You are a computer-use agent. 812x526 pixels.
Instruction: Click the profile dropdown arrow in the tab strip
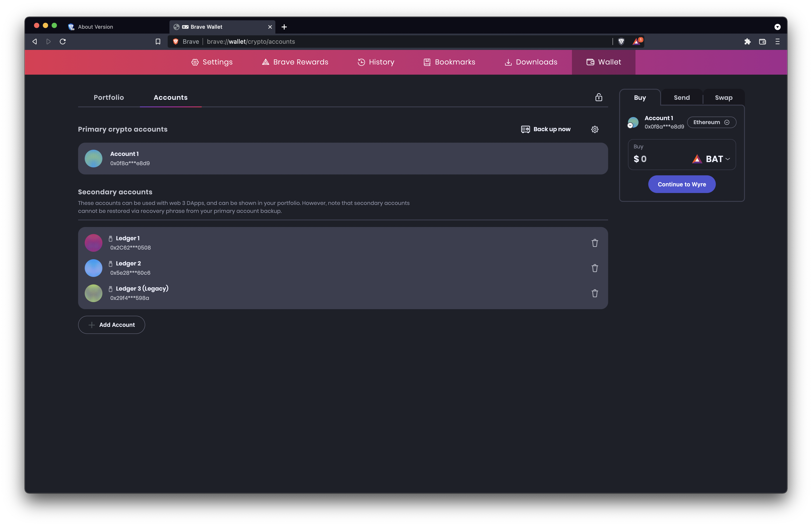778,27
